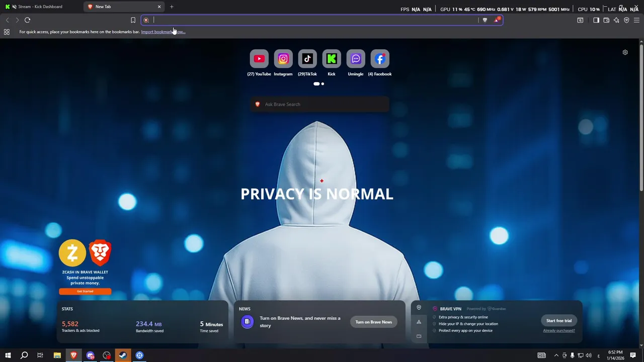Click the Brave Talk camera icon in card
644x362 pixels.
click(419, 336)
